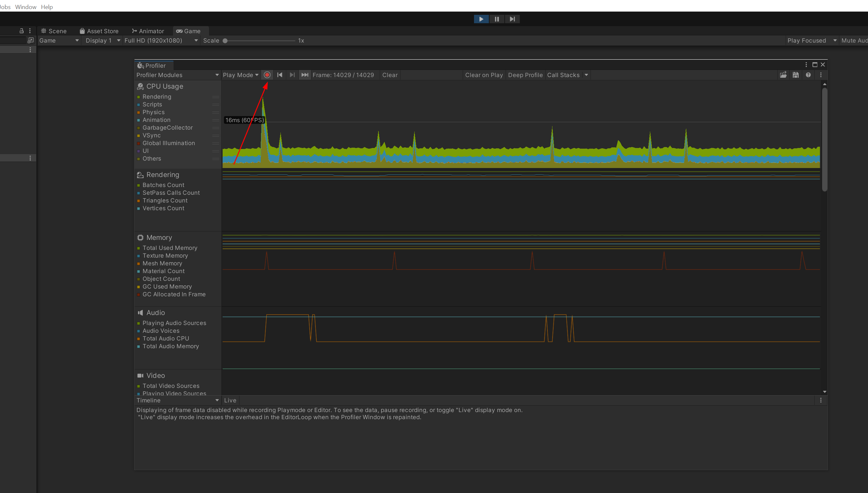Open Profiler help documentation icon
The image size is (868, 493).
[808, 75]
